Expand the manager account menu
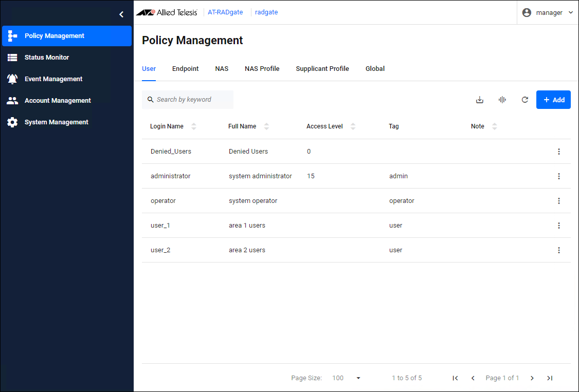Screen dimensions: 579x392 [548, 13]
